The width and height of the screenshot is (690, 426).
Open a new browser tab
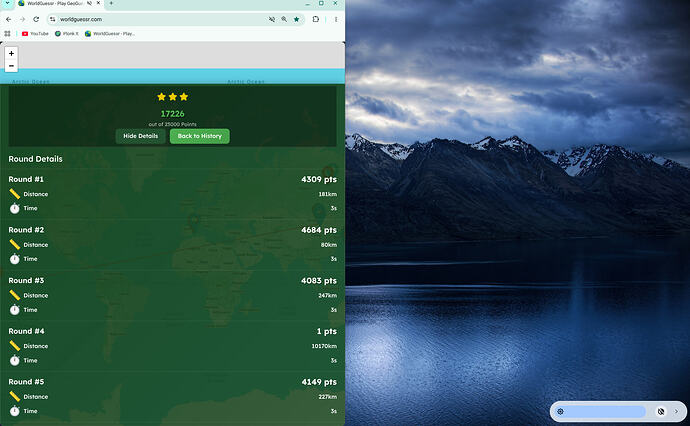coord(111,3)
